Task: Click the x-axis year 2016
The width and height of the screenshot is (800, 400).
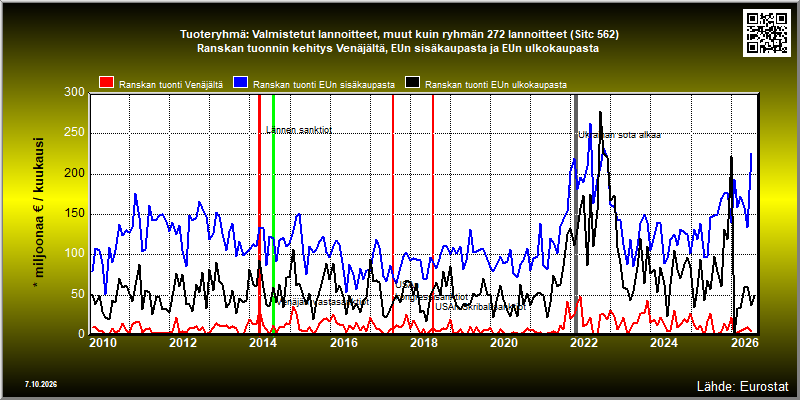Action: point(345,343)
